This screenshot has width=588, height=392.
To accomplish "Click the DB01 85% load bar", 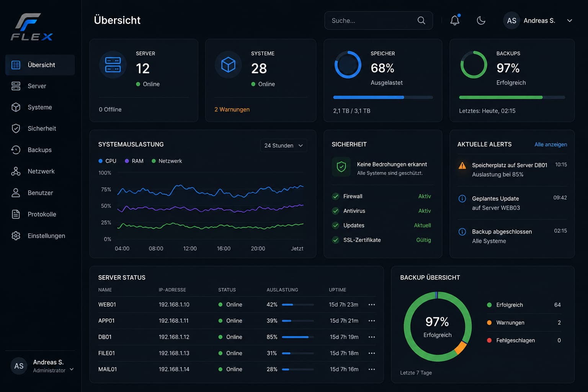I will [x=298, y=337].
